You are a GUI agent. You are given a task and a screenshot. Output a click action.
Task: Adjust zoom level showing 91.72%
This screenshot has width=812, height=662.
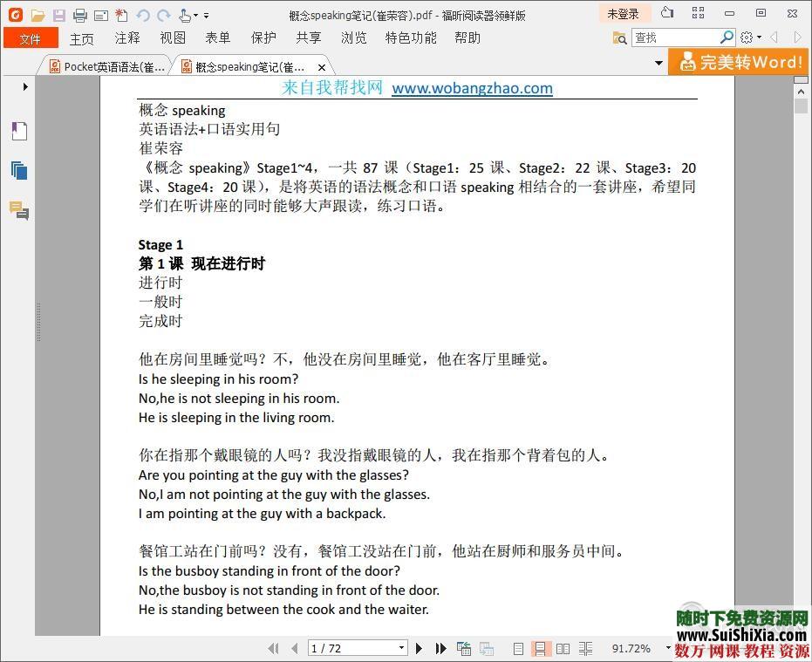[631, 649]
